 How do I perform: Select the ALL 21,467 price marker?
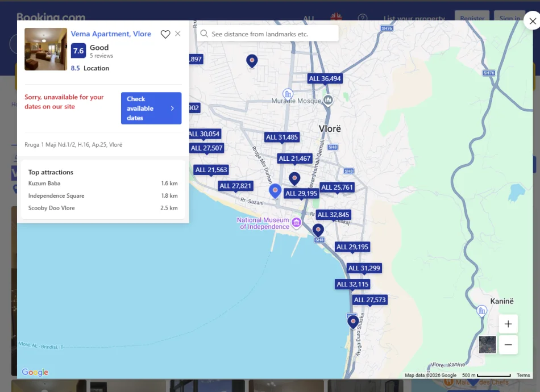tap(294, 159)
